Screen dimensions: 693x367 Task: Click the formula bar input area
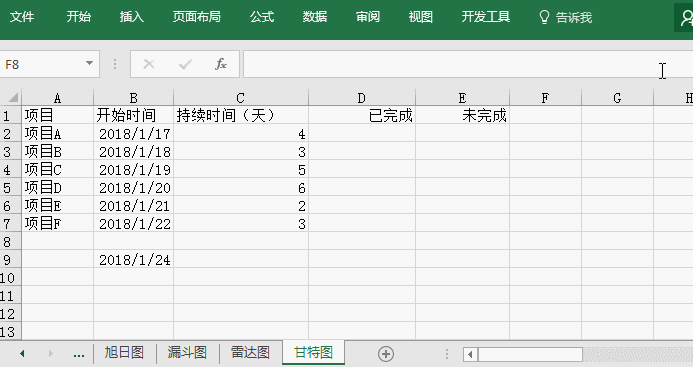(x=468, y=65)
